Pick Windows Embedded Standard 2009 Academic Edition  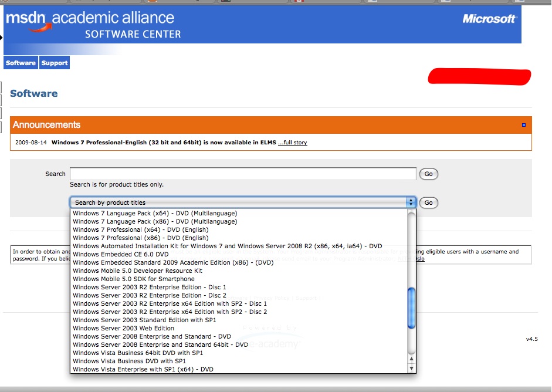239,262
